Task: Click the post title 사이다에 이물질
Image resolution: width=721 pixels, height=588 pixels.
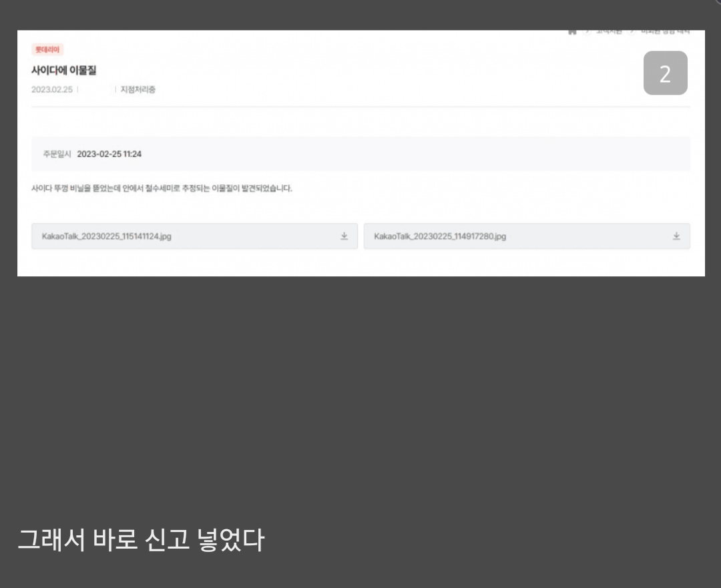Action: pyautogui.click(x=64, y=70)
